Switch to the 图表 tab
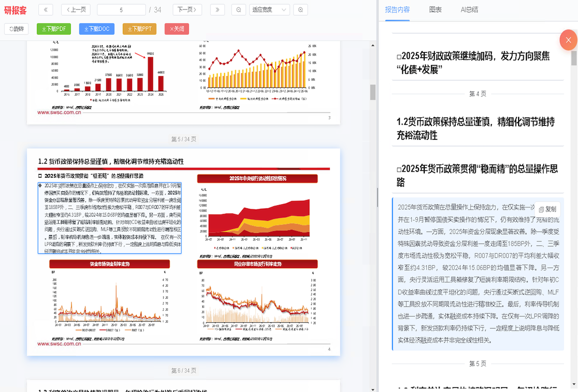 coord(436,10)
